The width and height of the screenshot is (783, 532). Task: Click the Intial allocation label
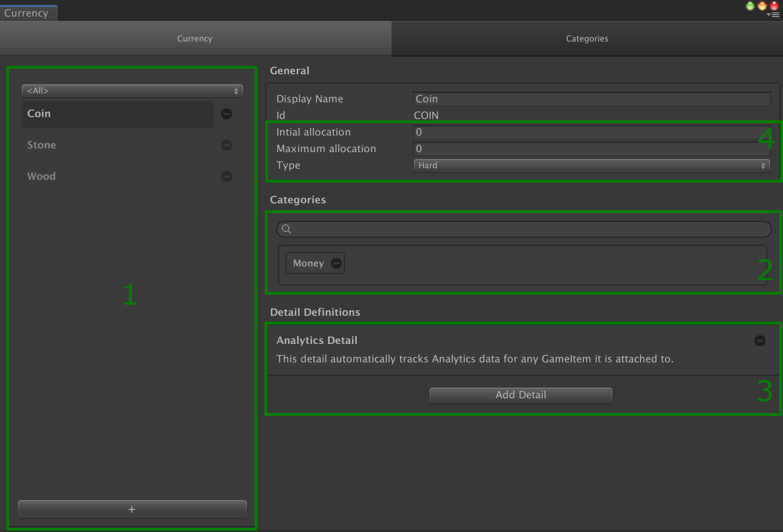click(x=314, y=132)
